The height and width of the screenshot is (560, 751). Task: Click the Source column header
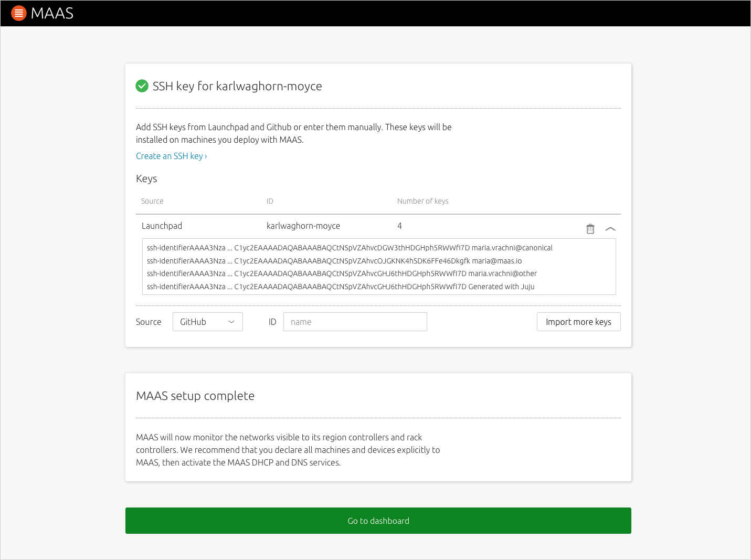click(152, 201)
